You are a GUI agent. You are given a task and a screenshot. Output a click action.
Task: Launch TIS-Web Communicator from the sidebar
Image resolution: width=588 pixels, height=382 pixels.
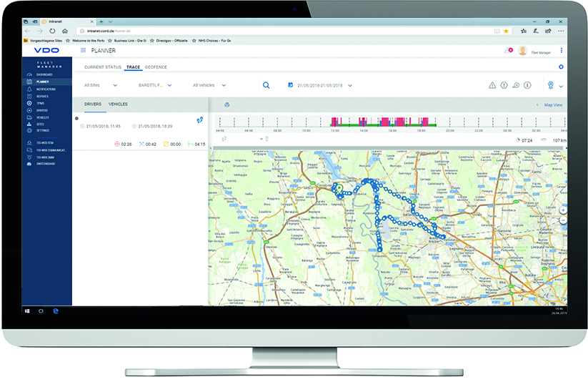pos(51,150)
